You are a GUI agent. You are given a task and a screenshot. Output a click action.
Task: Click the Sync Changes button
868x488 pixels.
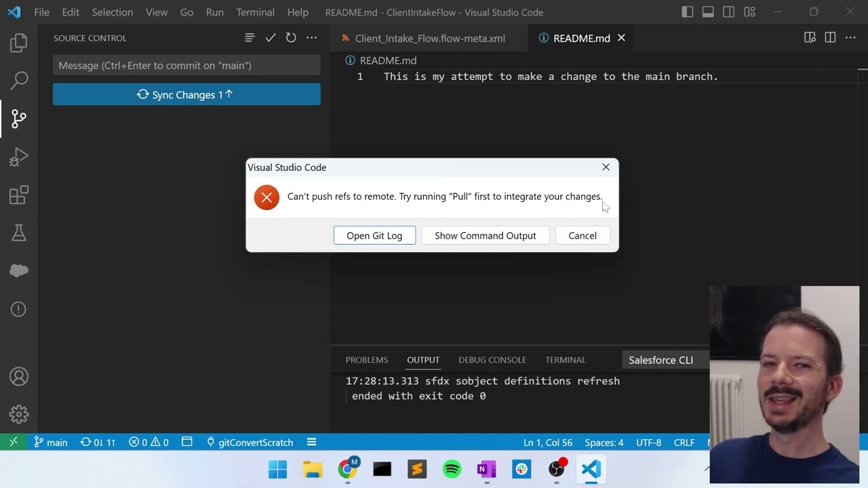click(x=186, y=94)
